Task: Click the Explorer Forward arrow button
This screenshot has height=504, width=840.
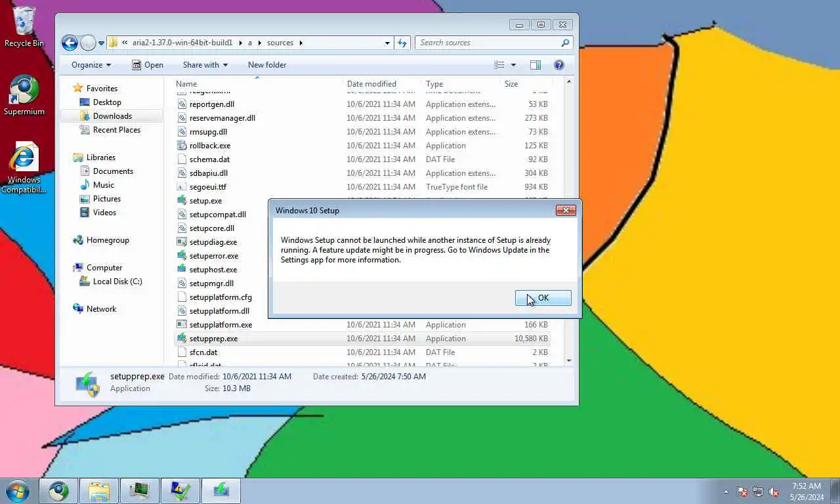Action: tap(88, 43)
